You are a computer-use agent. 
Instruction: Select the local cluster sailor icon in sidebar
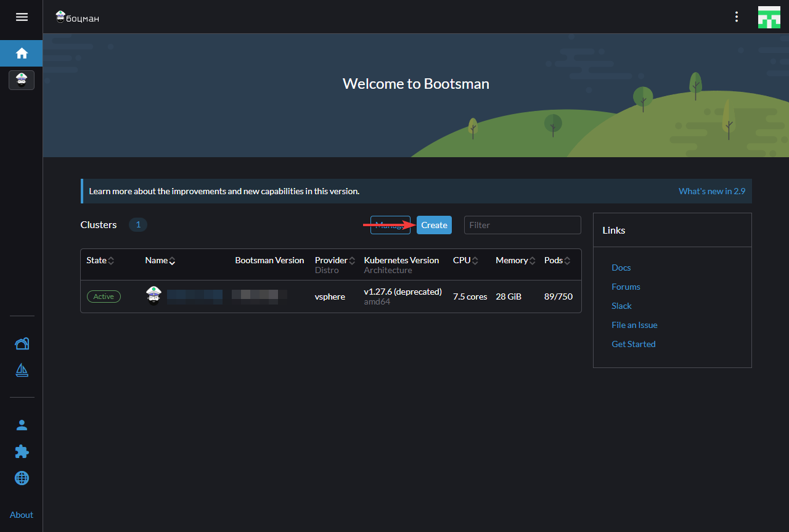(x=22, y=80)
